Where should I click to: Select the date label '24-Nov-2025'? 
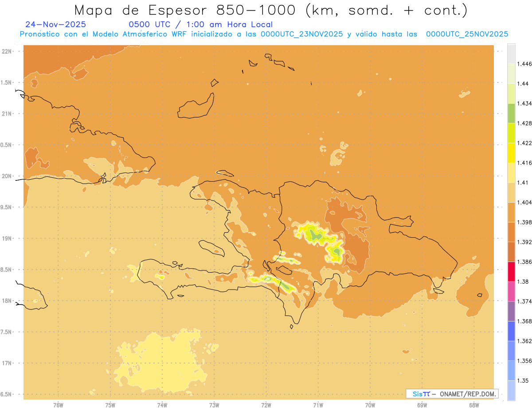(56, 25)
